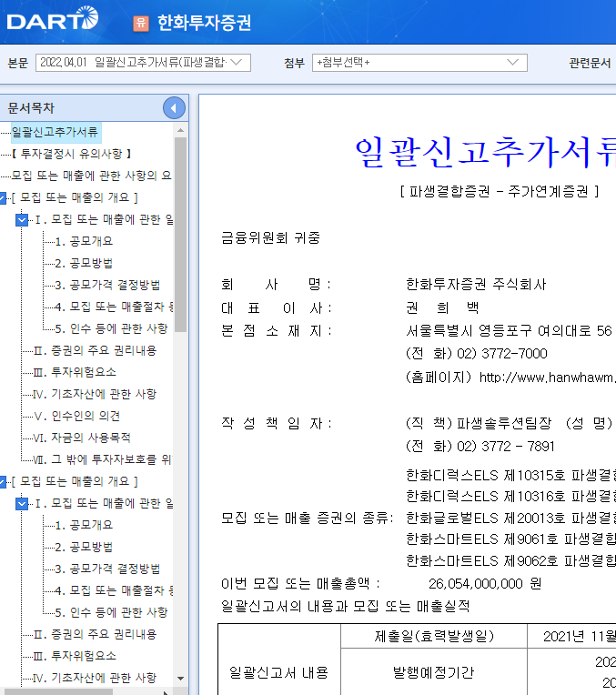The image size is (616, 695).
Task: Click 금융위원회 귀중 text
Action: [270, 237]
